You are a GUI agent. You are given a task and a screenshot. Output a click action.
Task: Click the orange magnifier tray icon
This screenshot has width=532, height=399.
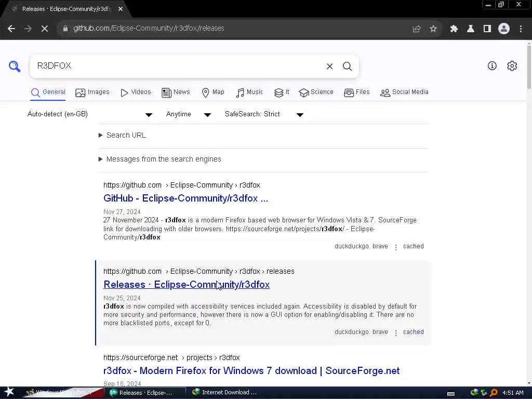coord(494,393)
